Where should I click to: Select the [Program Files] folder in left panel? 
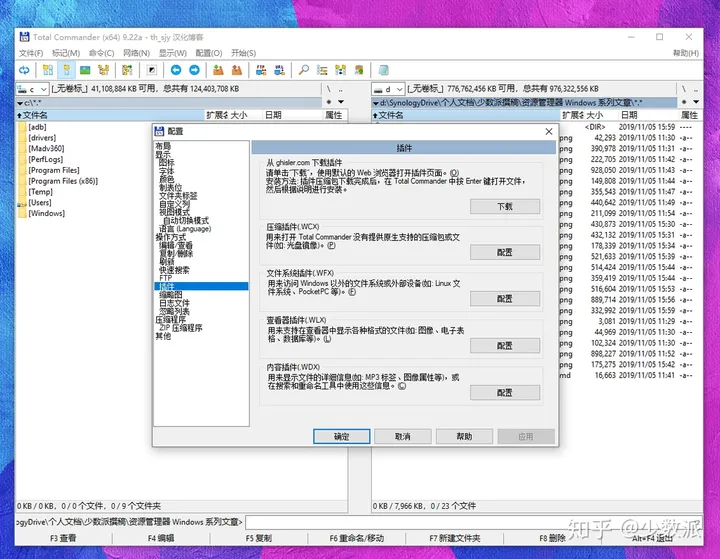54,170
